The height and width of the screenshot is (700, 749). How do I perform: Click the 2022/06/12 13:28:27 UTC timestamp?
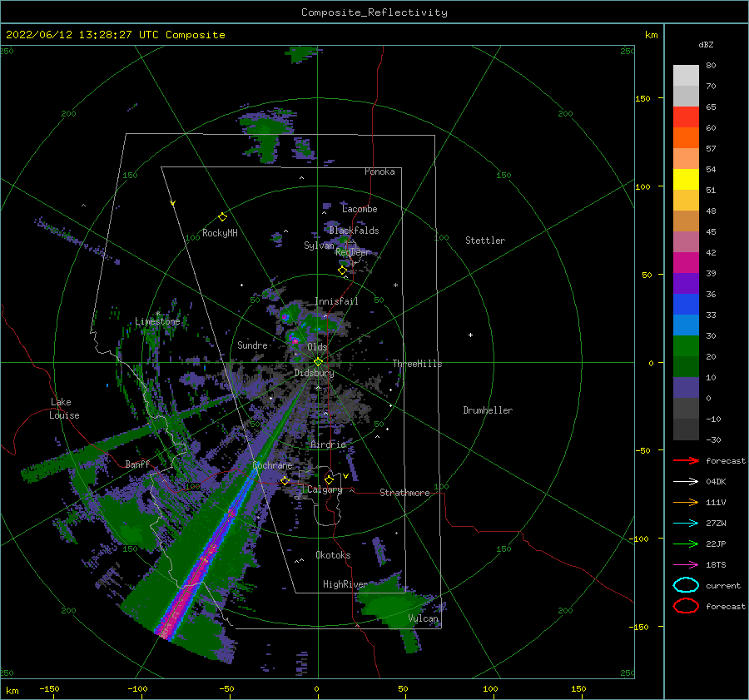(115, 35)
